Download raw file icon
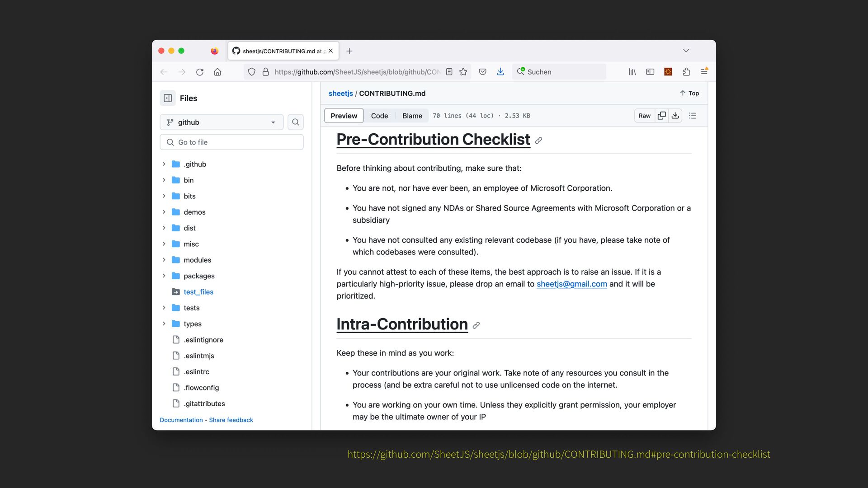The height and width of the screenshot is (488, 868). point(675,116)
